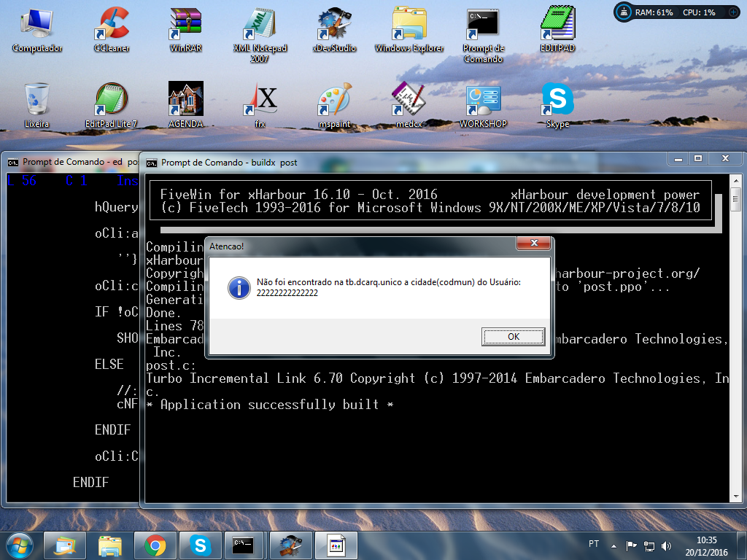
Task: Open the WORKSHOP desktop shortcut
Action: point(483,106)
